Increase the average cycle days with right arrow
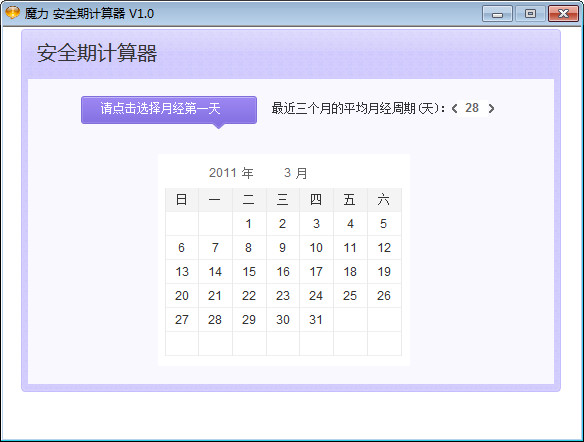Image resolution: width=584 pixels, height=442 pixels. coord(491,108)
